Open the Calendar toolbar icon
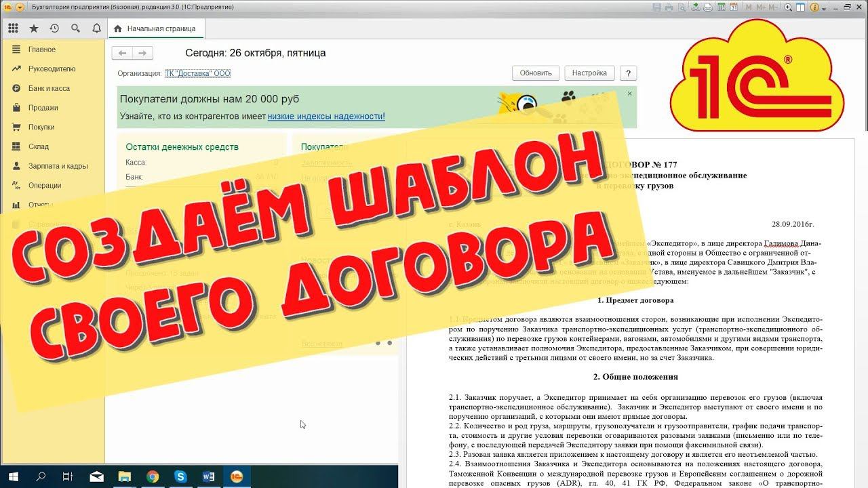This screenshot has width=868, height=488. pos(734,7)
